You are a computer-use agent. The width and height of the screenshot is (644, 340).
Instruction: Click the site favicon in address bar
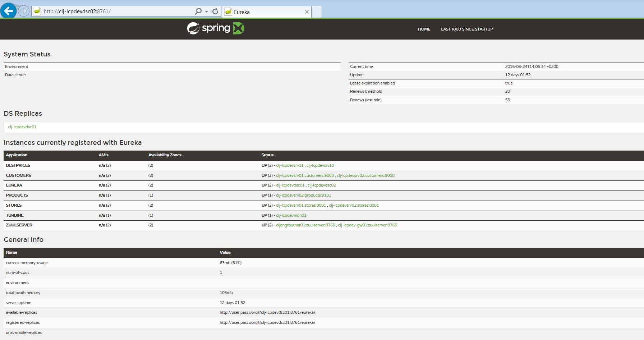[37, 12]
